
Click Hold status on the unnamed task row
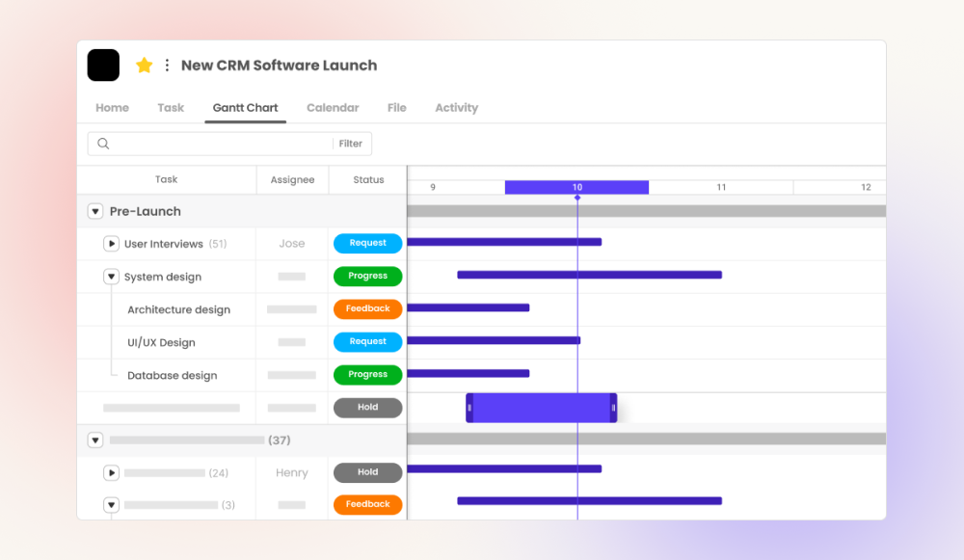tap(367, 407)
